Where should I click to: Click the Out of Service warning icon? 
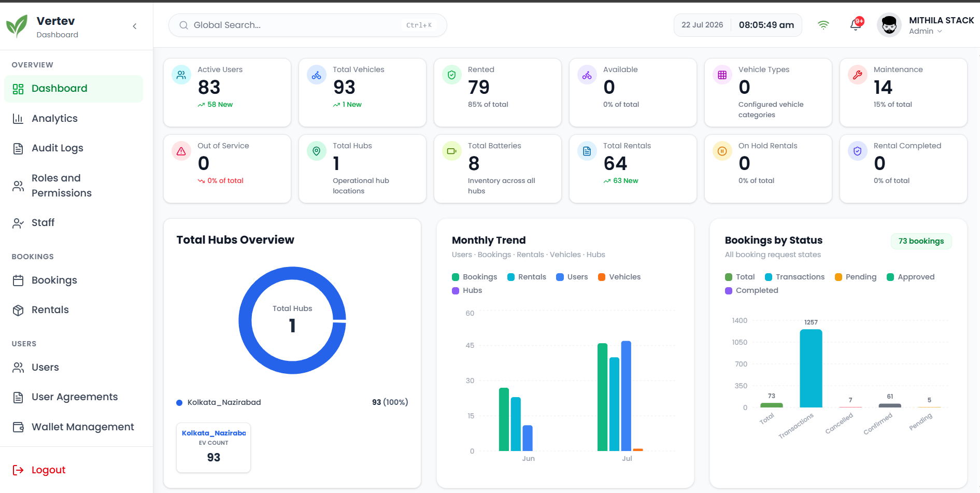[181, 151]
